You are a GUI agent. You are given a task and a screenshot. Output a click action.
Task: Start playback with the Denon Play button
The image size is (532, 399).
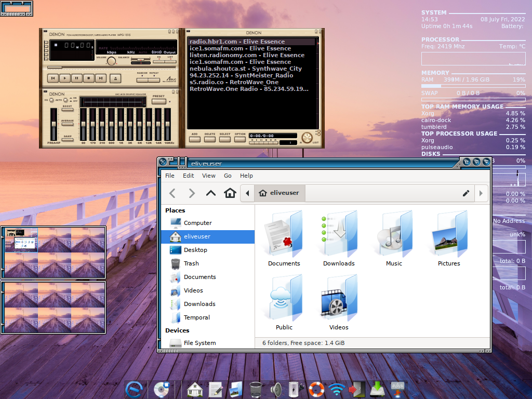point(65,78)
